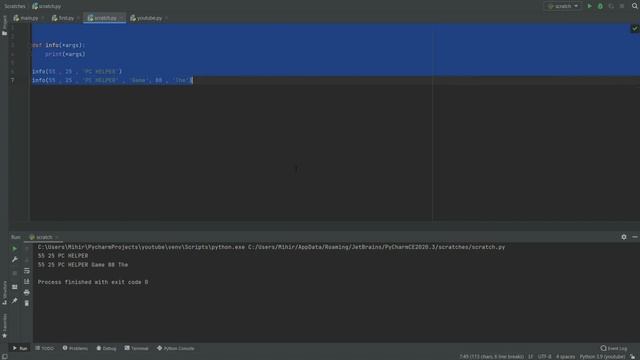Open Python 3.9 (youtube) interpreter selector
This screenshot has height=360, width=640.
point(602,357)
